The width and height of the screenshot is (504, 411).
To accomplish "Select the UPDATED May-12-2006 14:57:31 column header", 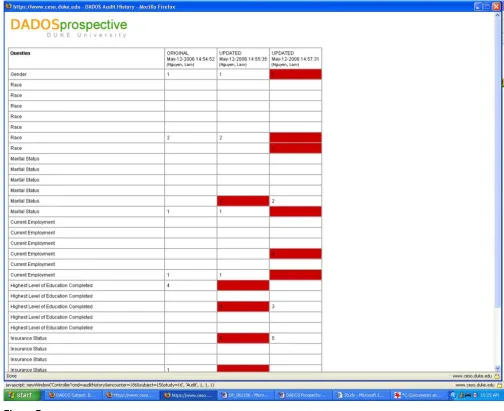I will [x=295, y=58].
